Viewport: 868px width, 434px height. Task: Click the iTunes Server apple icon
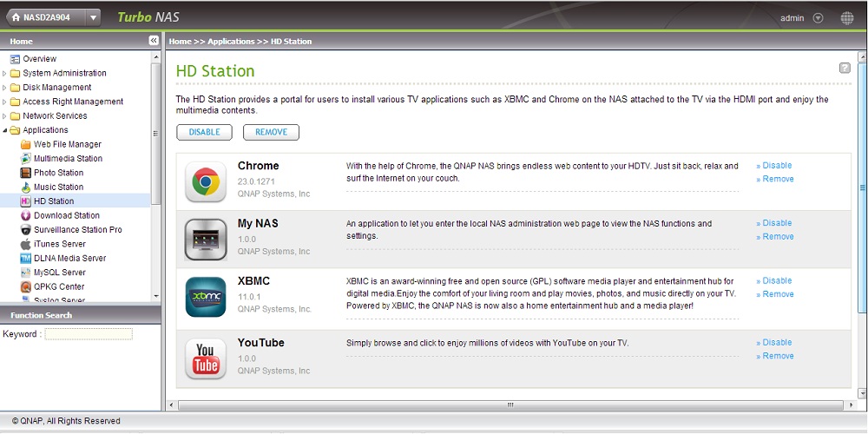click(25, 244)
